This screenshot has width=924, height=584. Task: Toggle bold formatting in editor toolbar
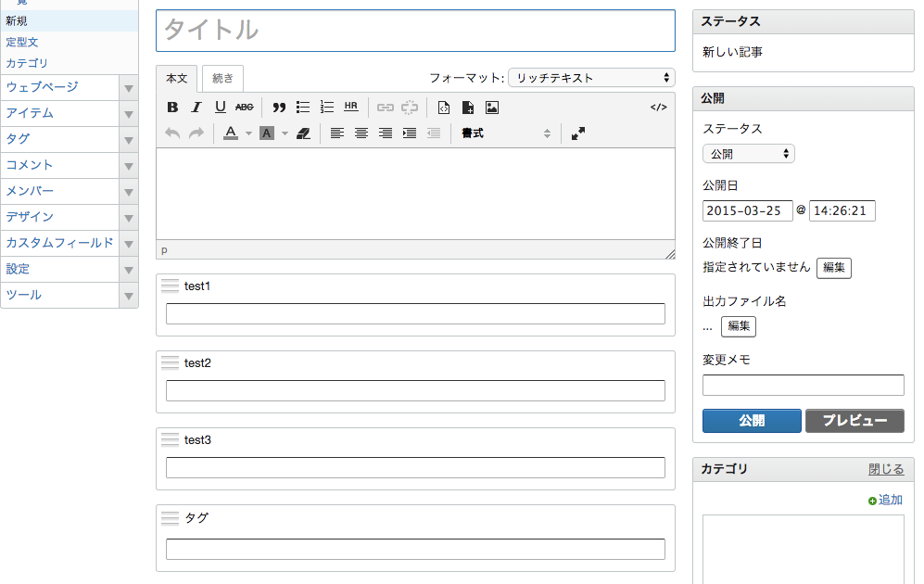tap(172, 108)
